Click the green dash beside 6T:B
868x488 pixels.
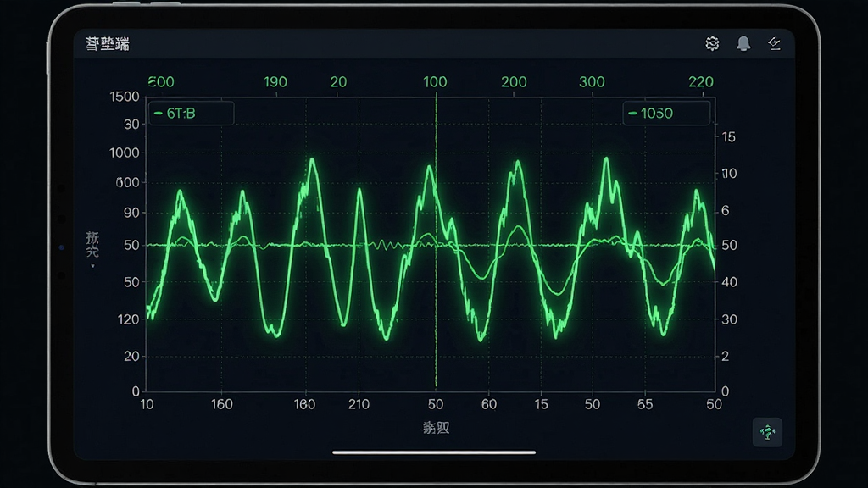(159, 114)
